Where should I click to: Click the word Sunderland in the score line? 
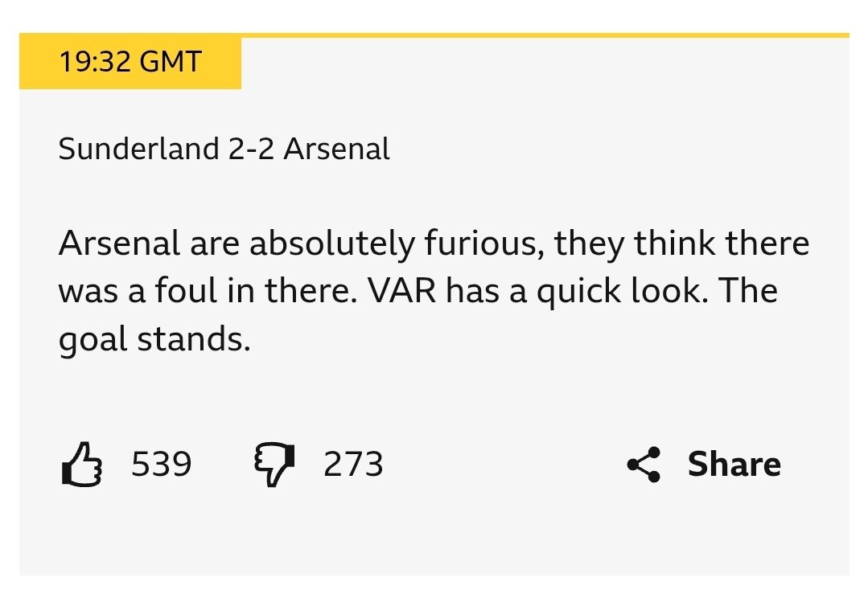pos(138,150)
